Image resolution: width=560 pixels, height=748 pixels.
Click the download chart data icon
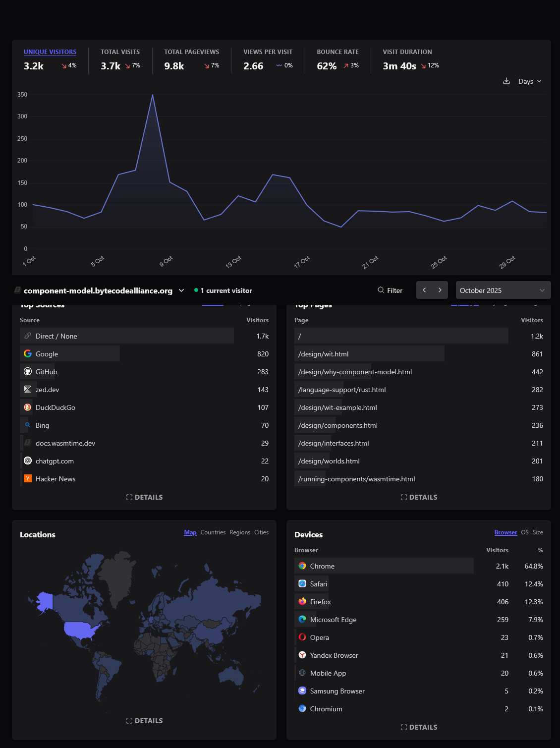tap(506, 81)
